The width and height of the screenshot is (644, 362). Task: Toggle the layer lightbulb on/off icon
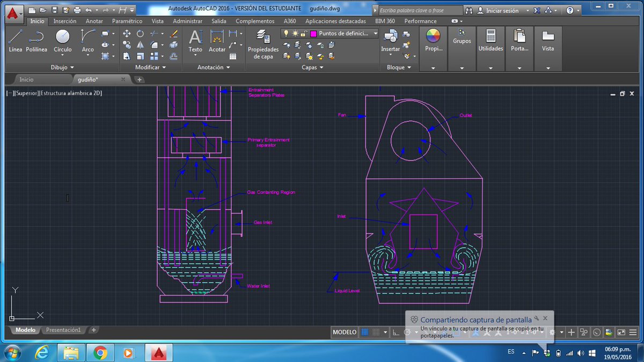point(286,33)
